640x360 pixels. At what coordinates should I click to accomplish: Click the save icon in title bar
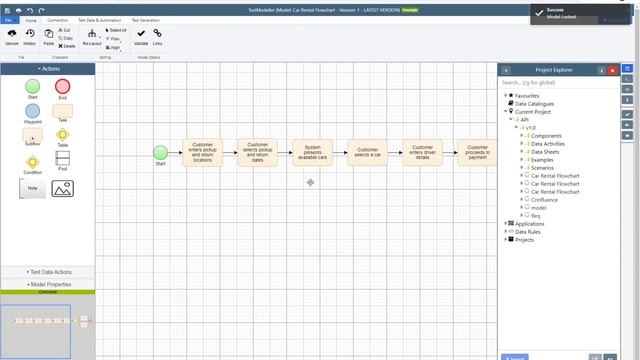click(x=7, y=10)
